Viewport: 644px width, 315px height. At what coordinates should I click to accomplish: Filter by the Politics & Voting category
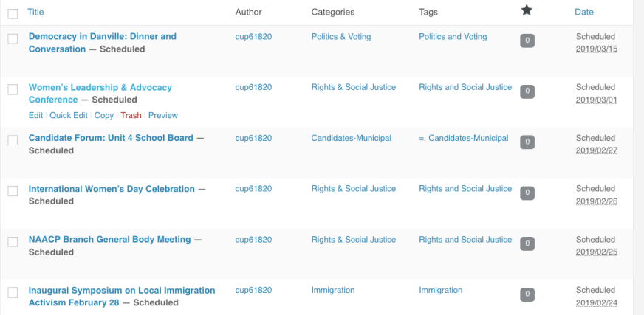tap(341, 36)
